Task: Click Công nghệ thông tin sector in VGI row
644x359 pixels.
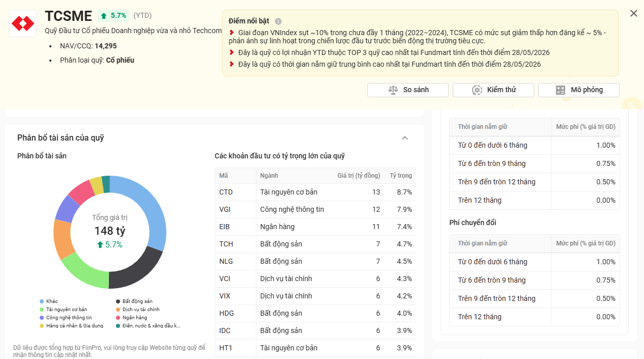Action: point(292,209)
